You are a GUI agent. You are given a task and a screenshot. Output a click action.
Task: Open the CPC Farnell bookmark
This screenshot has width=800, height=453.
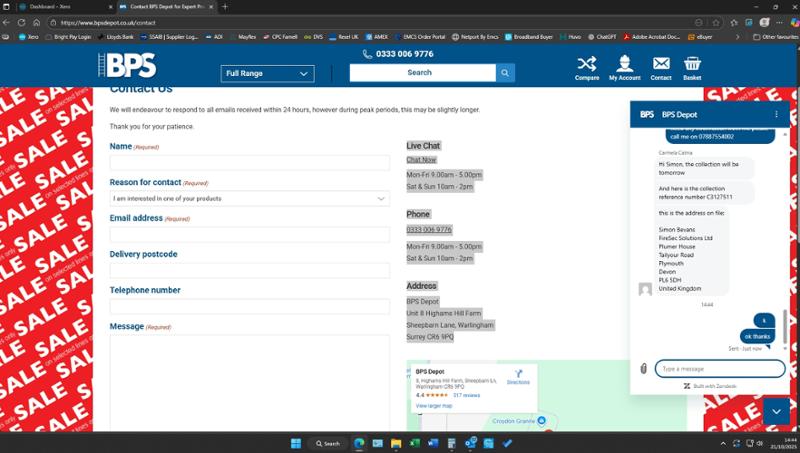[x=280, y=37]
